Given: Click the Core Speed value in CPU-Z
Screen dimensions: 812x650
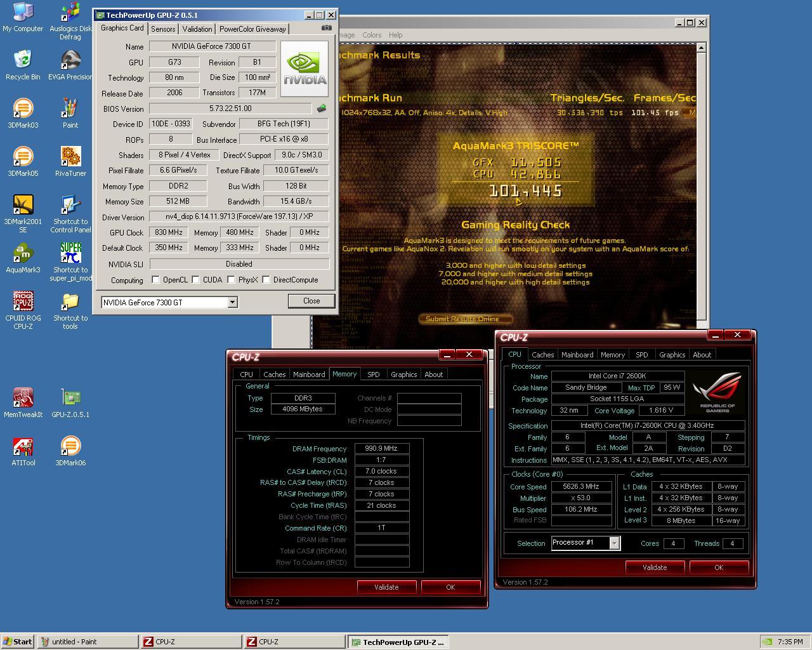Looking at the screenshot, I should coord(581,487).
